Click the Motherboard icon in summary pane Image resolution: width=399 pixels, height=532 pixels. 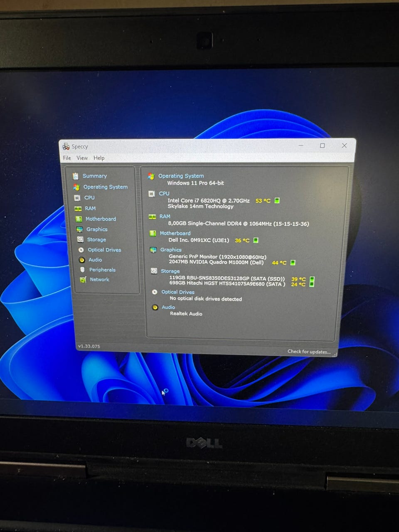pyautogui.click(x=153, y=234)
